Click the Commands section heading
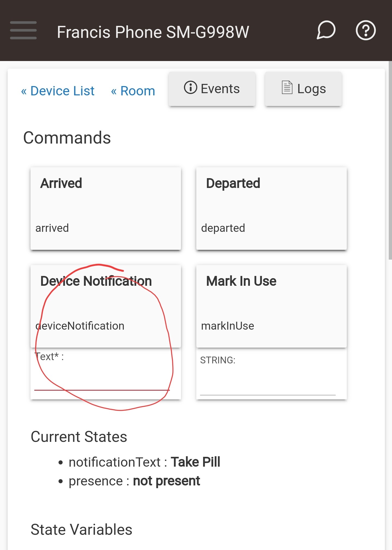The height and width of the screenshot is (550, 392). (67, 138)
